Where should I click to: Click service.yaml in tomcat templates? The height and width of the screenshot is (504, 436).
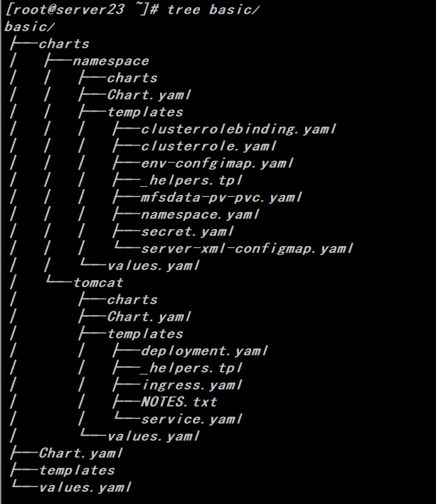(x=191, y=419)
